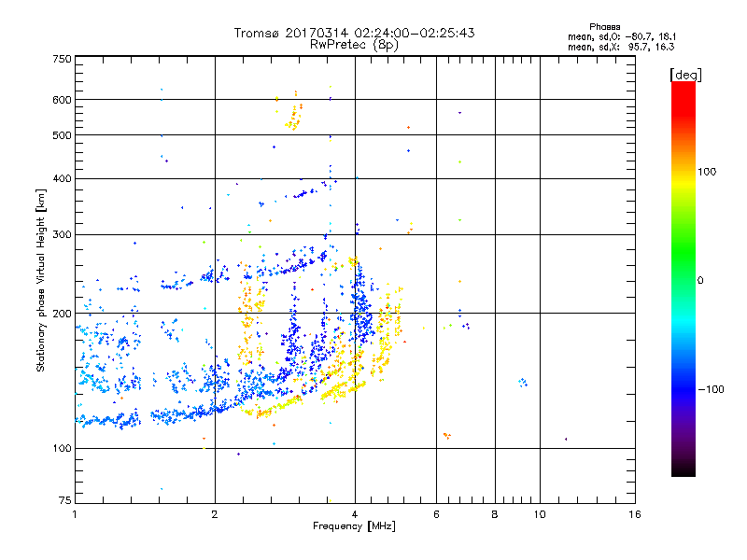Screen dimensions: 747x560
Task: Select the 'mean, sd,X: 95.7, 16.3' statistics line
Action: click(x=621, y=47)
